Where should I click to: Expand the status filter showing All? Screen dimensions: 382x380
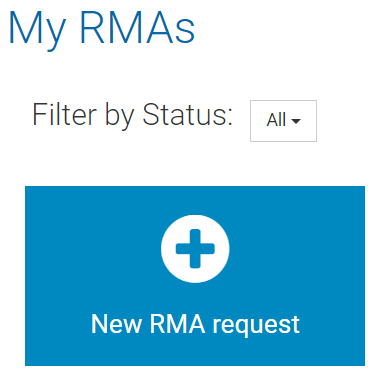tap(283, 121)
